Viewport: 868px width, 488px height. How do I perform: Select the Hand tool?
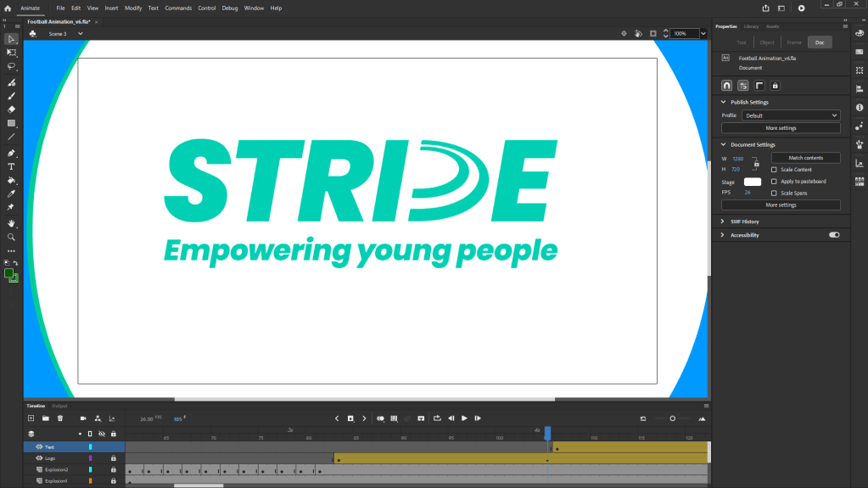pyautogui.click(x=11, y=223)
